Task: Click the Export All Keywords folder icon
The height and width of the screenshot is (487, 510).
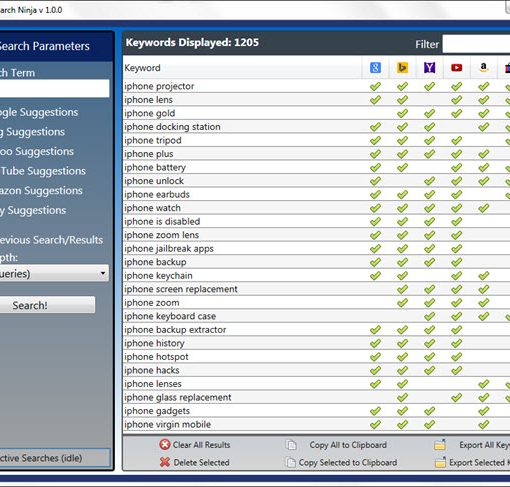Action: (x=440, y=445)
